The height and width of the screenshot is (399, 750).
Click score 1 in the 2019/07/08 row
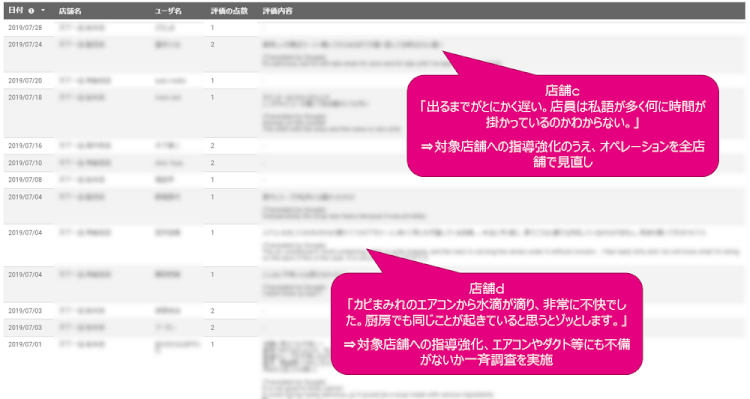point(212,179)
